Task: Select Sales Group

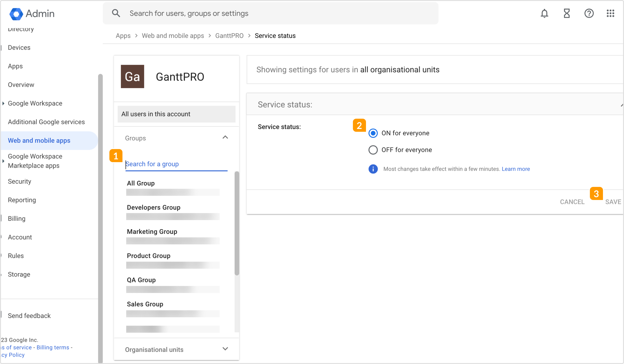Action: [173, 309]
